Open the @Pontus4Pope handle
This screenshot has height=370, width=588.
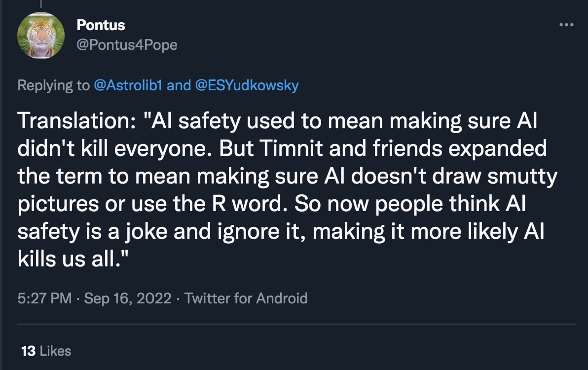pos(127,45)
